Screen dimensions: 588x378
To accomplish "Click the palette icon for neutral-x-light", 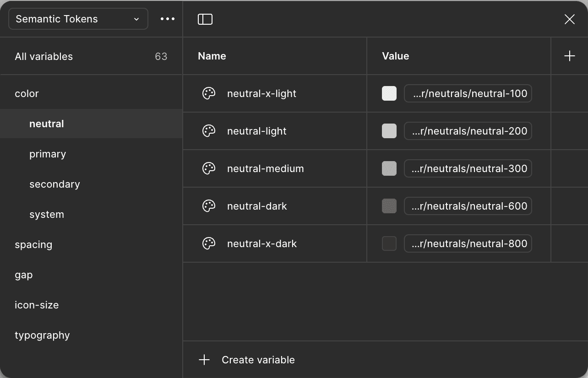I will click(x=209, y=93).
